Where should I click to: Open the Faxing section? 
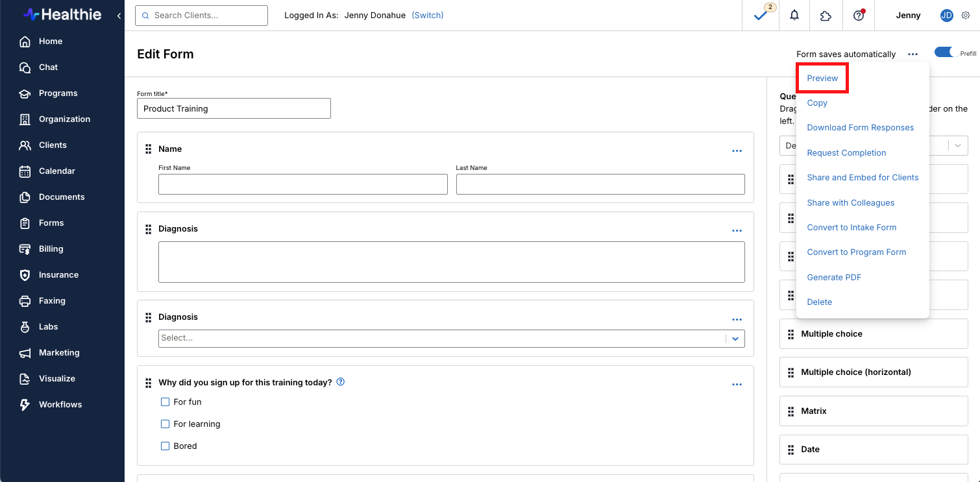click(x=43, y=301)
